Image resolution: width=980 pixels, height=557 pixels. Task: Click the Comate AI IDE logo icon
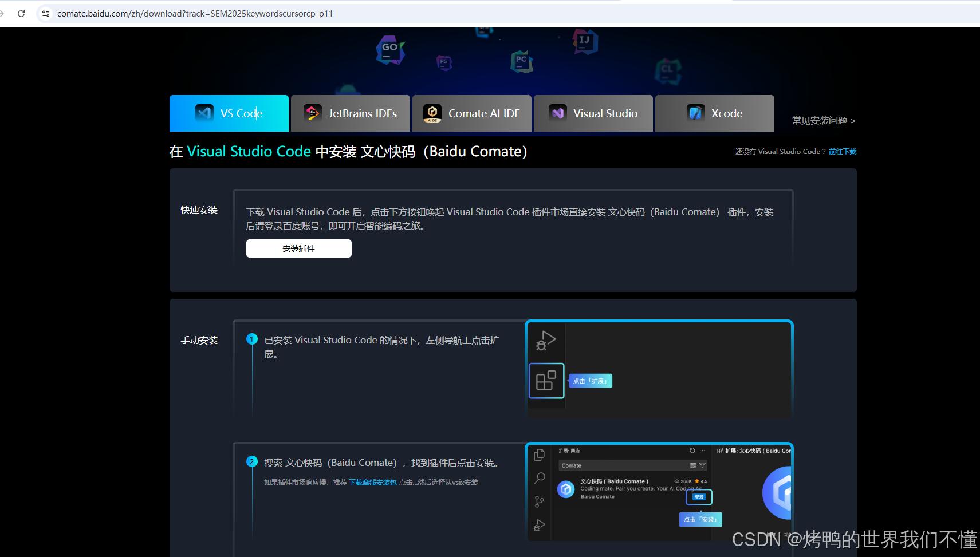point(432,113)
